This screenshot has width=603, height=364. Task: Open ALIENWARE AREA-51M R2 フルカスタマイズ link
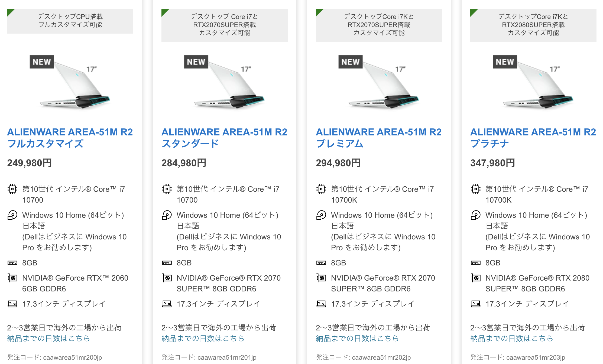(x=70, y=138)
